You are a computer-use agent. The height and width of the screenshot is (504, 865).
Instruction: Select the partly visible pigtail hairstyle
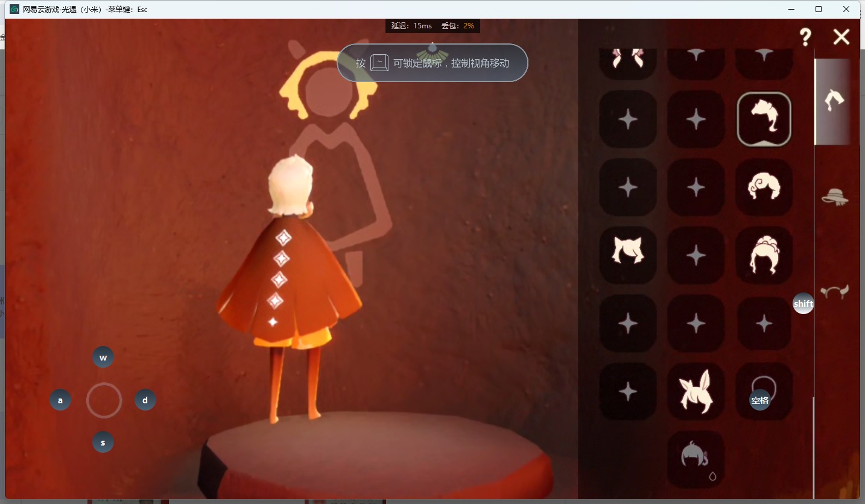628,64
